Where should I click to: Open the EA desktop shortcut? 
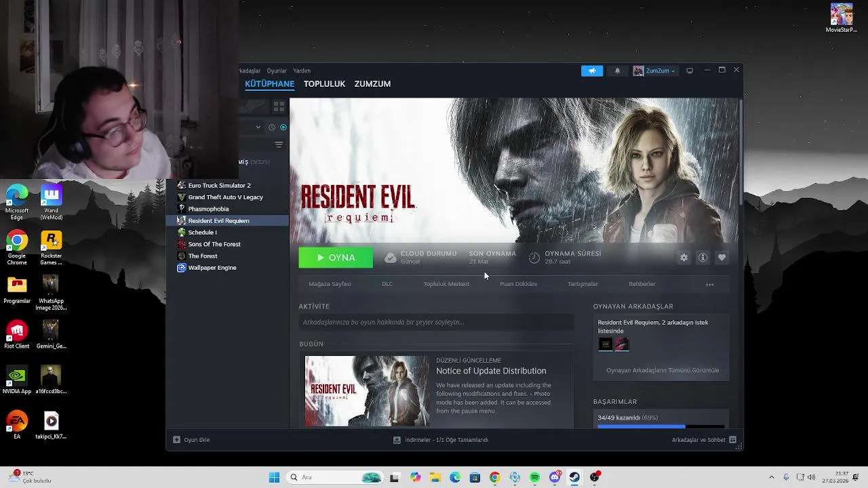tap(17, 425)
